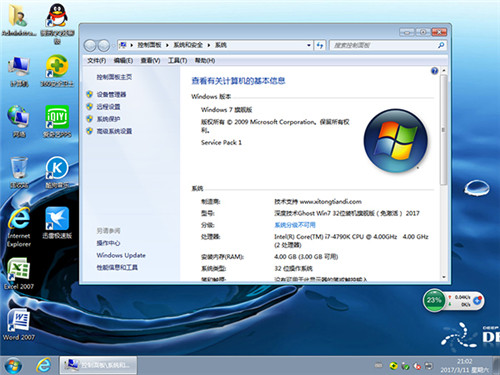The width and height of the screenshot is (500, 375).
Task: Launch the QQ penguin desktop shortcut
Action: 57,23
